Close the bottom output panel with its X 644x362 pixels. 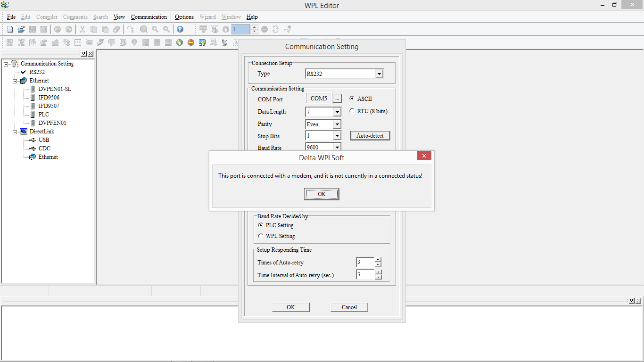pos(638,301)
